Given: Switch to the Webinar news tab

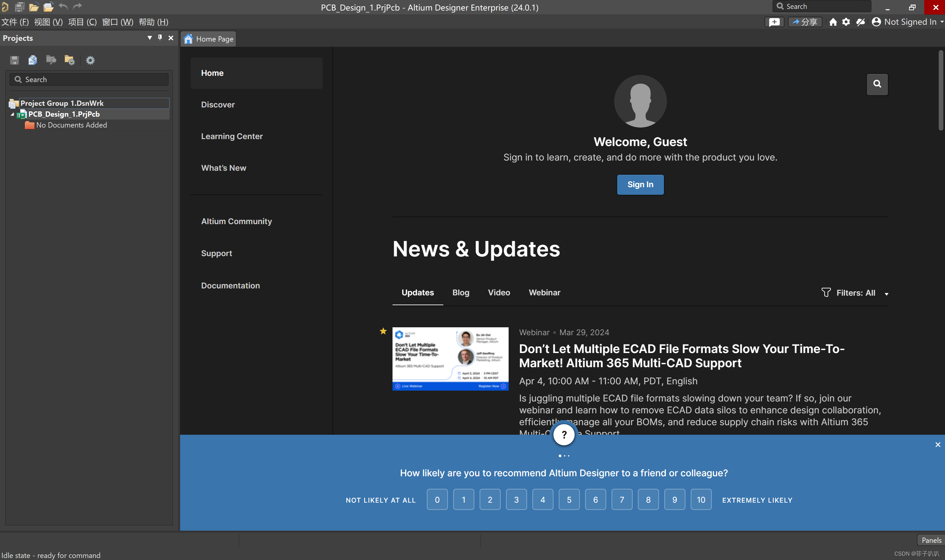Looking at the screenshot, I should [544, 292].
